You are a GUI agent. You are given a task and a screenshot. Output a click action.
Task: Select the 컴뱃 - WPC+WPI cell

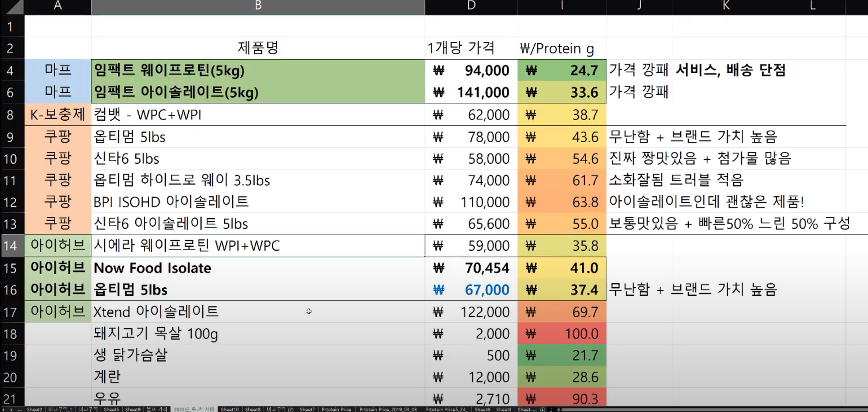[258, 115]
